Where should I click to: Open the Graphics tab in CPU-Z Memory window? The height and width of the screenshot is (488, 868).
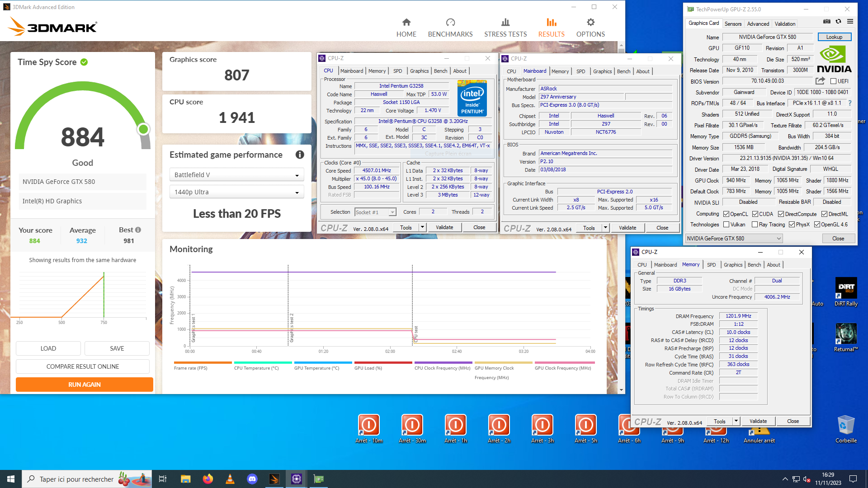coord(733,265)
